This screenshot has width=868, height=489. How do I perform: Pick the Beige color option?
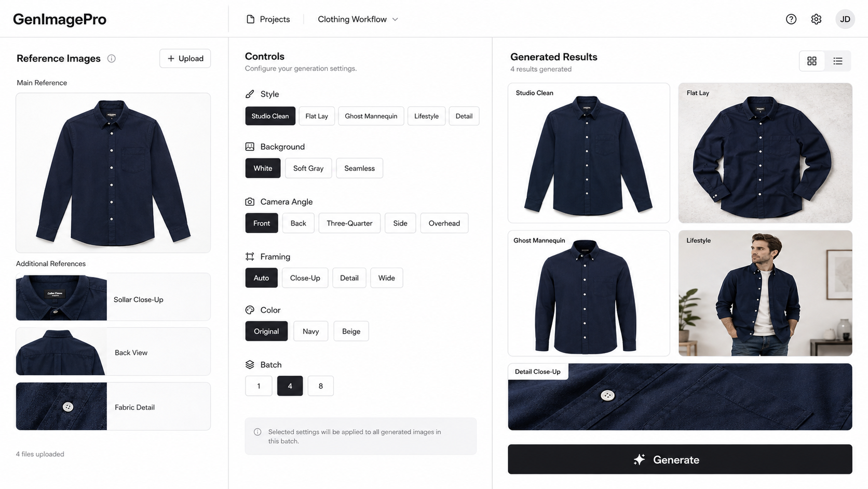(x=351, y=332)
